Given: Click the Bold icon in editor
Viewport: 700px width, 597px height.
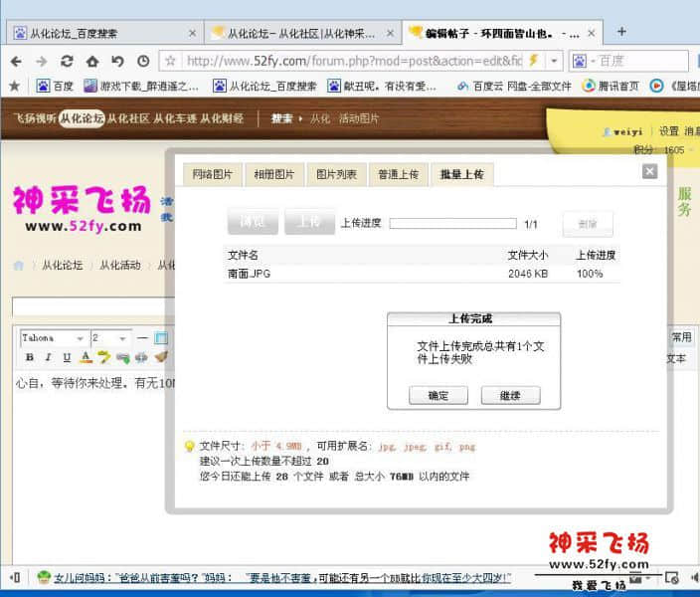Looking at the screenshot, I should (x=29, y=357).
